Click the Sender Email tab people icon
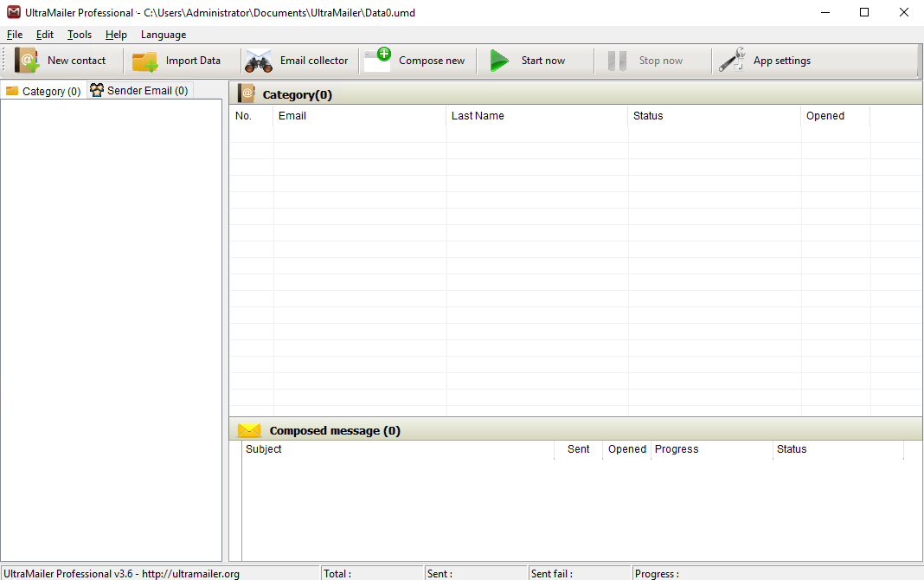This screenshot has height=580, width=924. (97, 90)
